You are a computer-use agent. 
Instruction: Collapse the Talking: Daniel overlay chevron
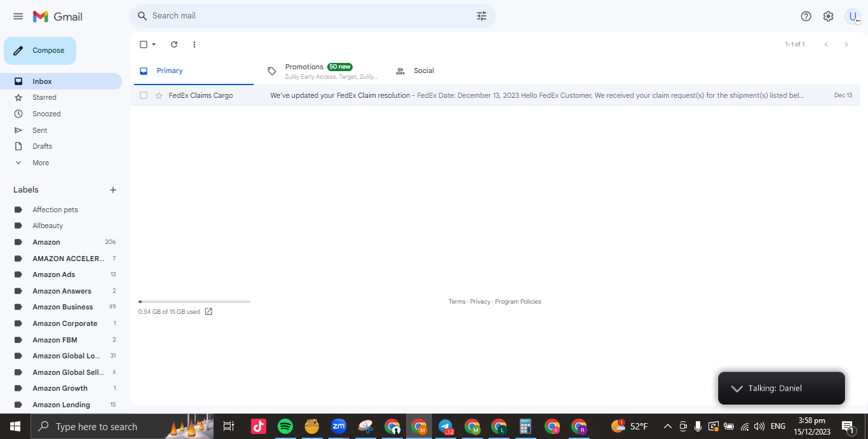[x=736, y=388]
